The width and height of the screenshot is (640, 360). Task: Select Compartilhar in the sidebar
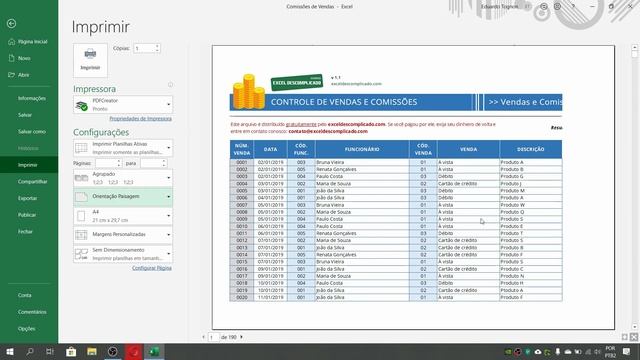pos(29,182)
